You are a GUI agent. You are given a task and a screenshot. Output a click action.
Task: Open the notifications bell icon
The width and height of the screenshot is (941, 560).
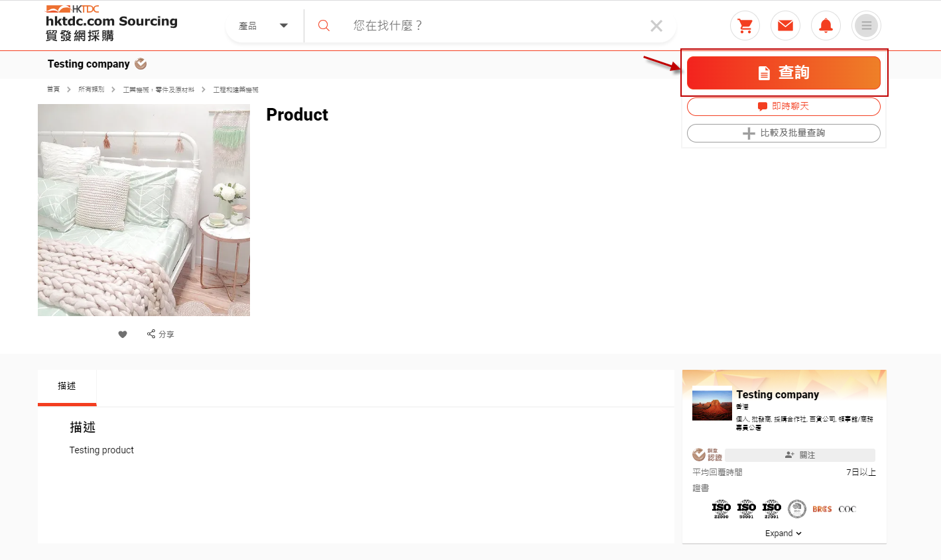pyautogui.click(x=826, y=26)
